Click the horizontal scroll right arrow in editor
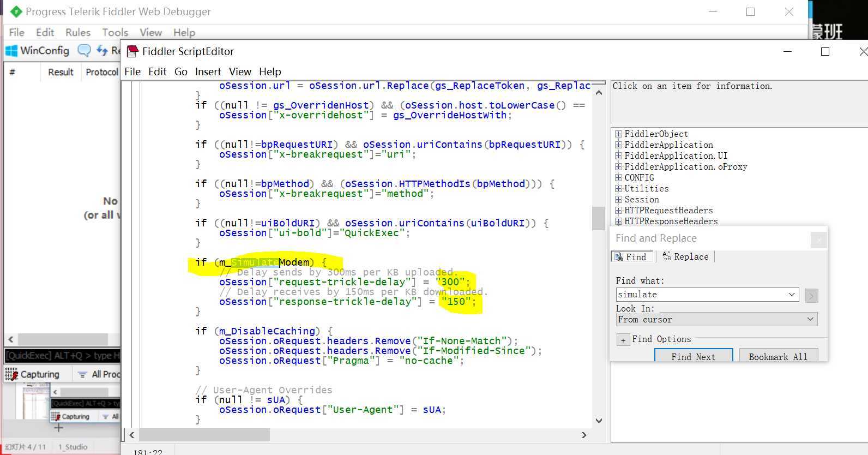Screen dimensions: 868x455 click(584, 435)
